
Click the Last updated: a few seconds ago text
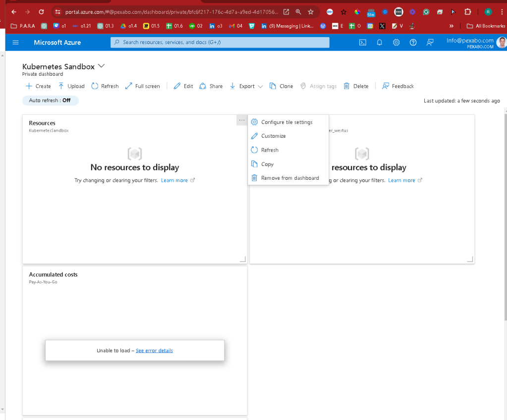[462, 101]
